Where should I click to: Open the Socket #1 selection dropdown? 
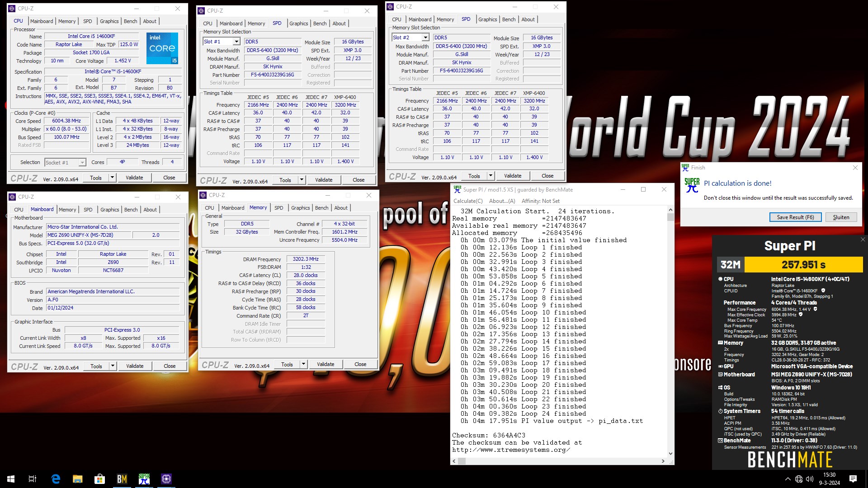tap(82, 162)
